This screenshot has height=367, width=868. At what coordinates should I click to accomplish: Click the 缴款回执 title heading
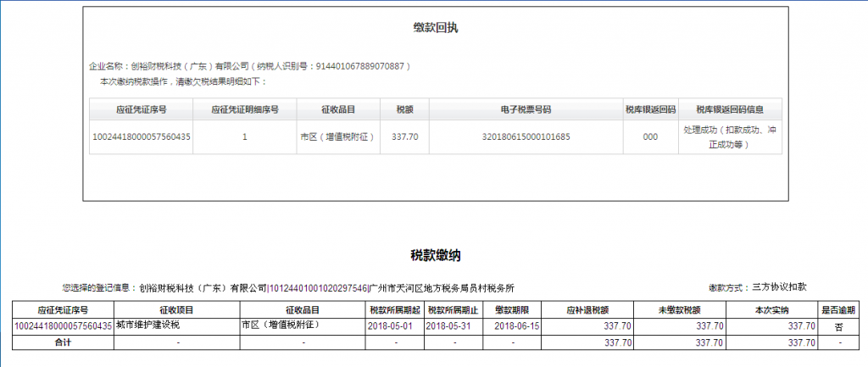pyautogui.click(x=436, y=28)
